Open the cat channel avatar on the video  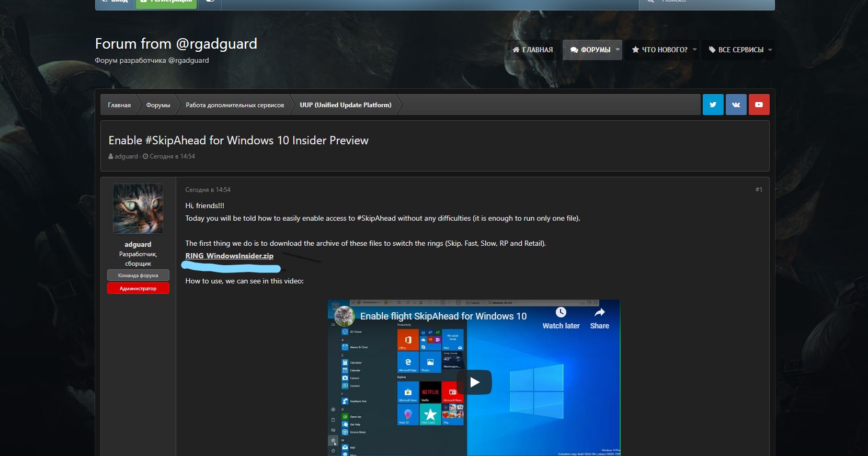[x=345, y=316]
